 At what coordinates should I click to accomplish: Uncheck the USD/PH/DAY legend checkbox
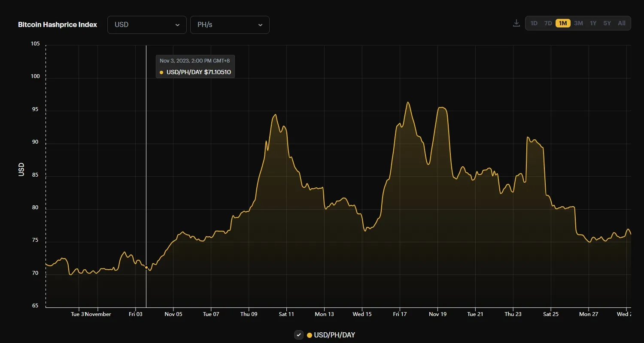[x=298, y=335]
